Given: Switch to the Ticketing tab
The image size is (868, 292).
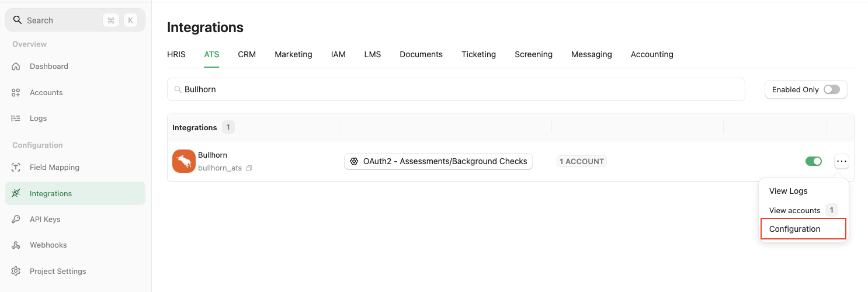Looking at the screenshot, I should tap(478, 54).
